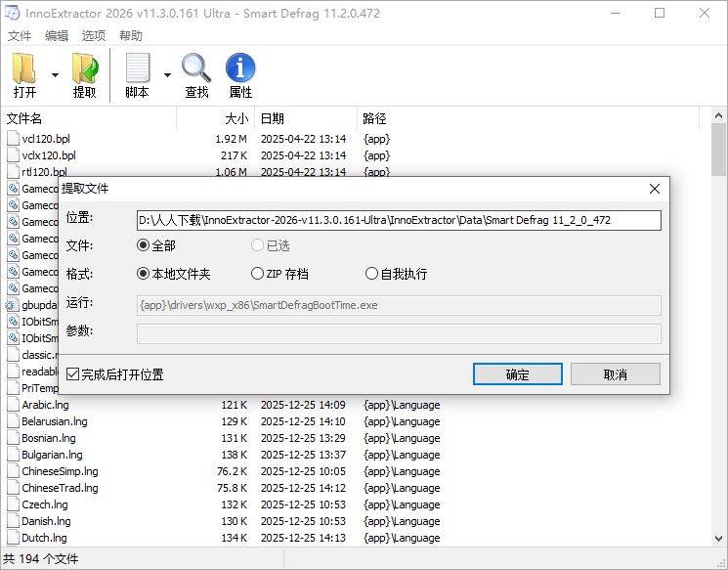
Task: Click the 位置 path input field
Action: tap(399, 220)
